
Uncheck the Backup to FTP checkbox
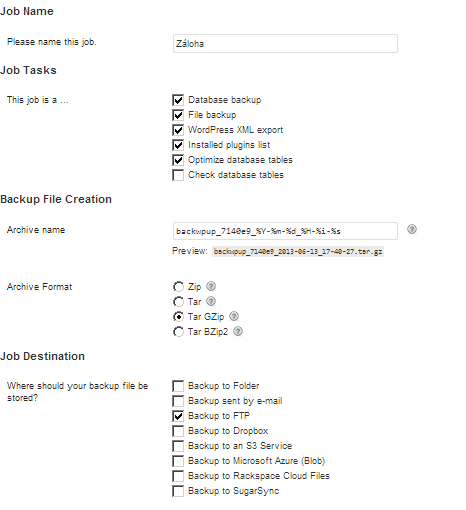pos(178,416)
